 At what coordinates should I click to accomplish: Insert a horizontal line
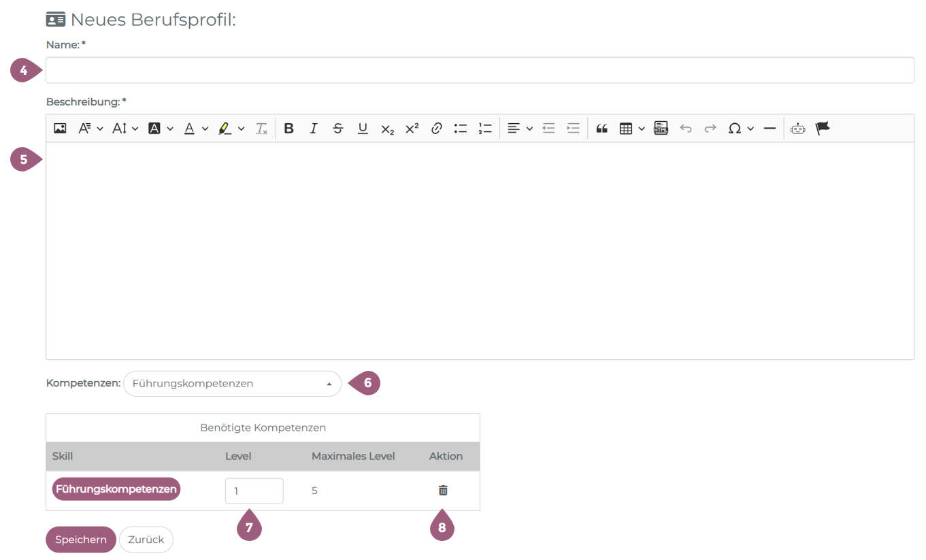click(770, 129)
